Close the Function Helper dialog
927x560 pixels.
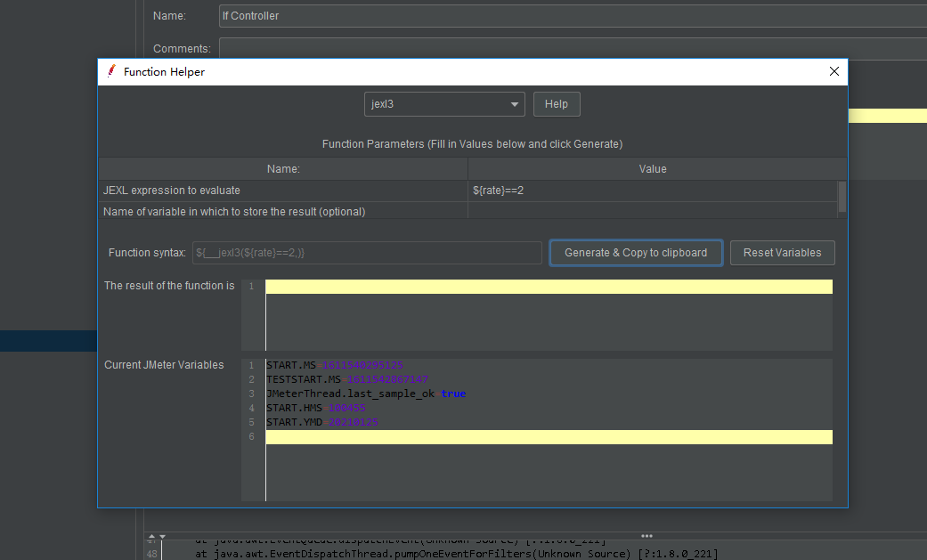click(834, 71)
